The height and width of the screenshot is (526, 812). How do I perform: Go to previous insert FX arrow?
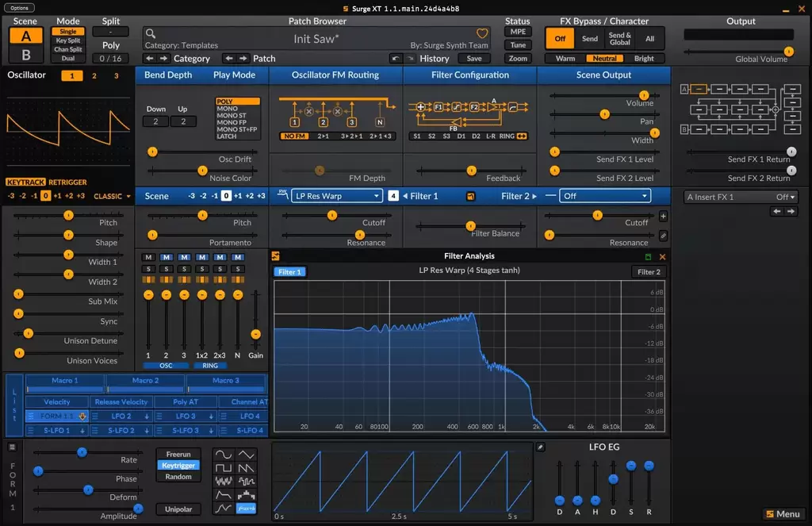pos(777,211)
